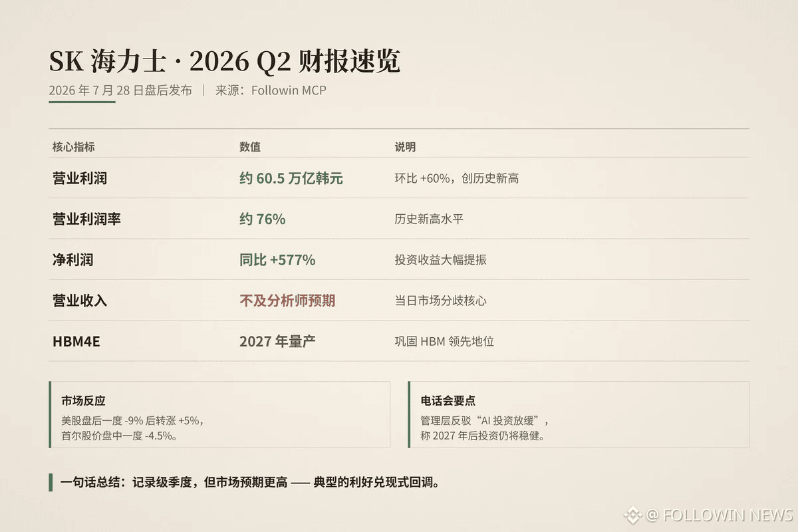The image size is (798, 532).
Task: Click the 一句话总结 summary sentence
Action: coord(250,483)
